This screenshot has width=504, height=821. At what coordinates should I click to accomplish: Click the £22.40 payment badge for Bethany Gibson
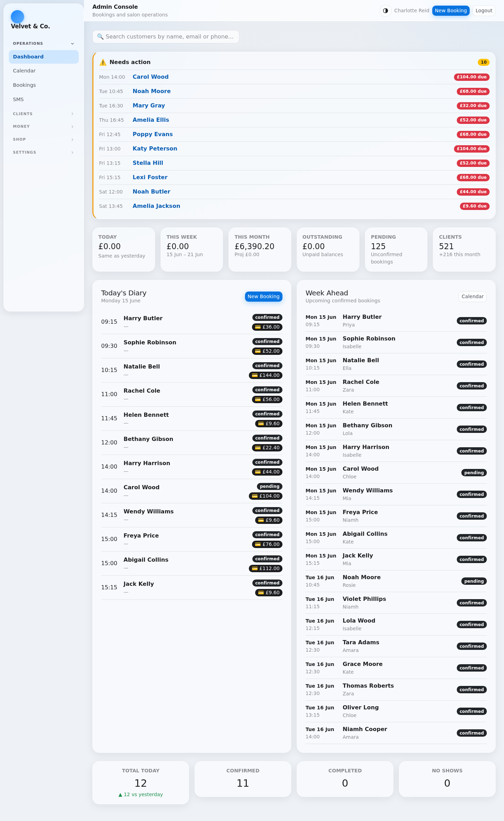click(267, 448)
